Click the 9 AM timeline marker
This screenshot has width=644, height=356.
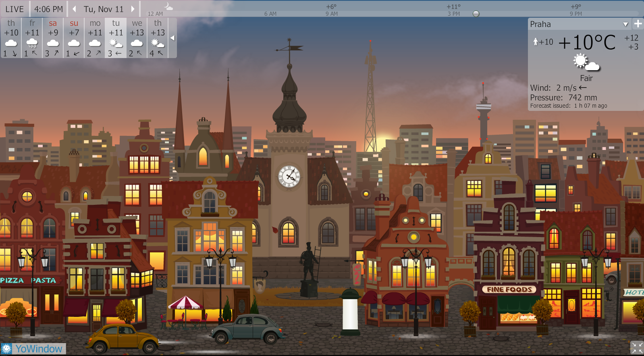(x=332, y=14)
